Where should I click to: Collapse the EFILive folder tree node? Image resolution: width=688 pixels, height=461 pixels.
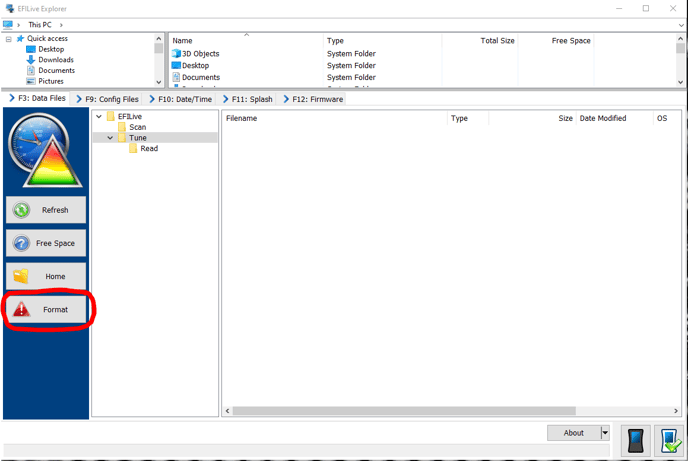click(99, 116)
